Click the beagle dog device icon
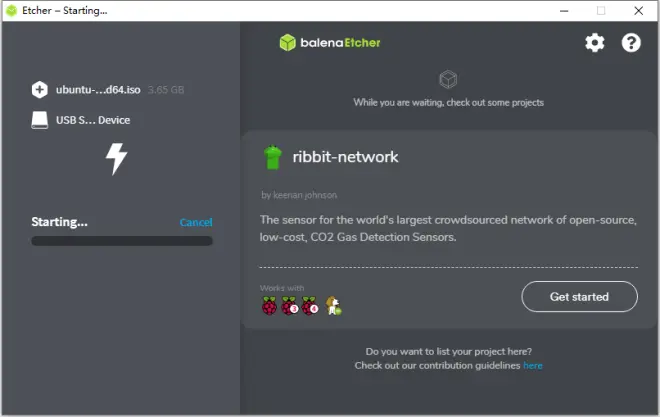660x417 pixels. (x=333, y=306)
